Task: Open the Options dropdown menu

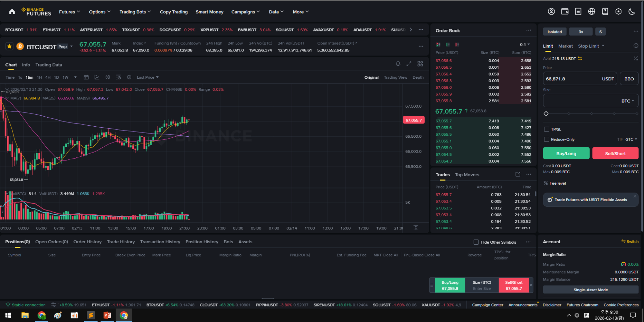Action: point(100,12)
